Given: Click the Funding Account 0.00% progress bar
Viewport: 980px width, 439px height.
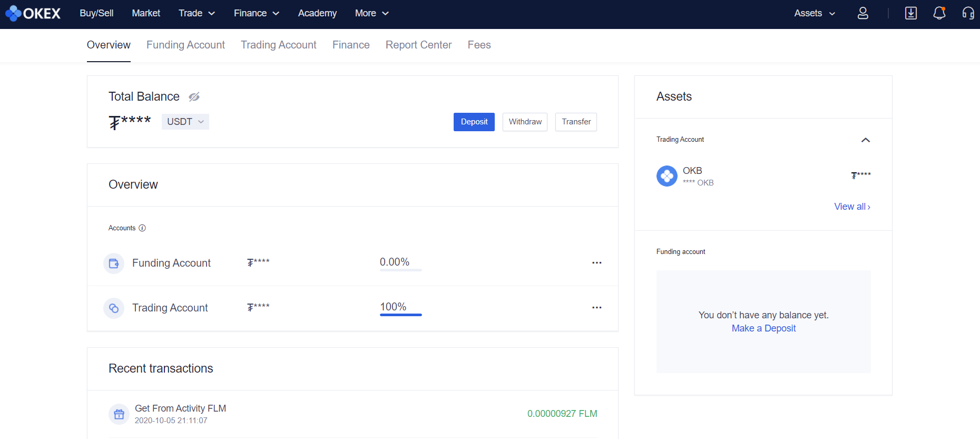Looking at the screenshot, I should coord(401,270).
